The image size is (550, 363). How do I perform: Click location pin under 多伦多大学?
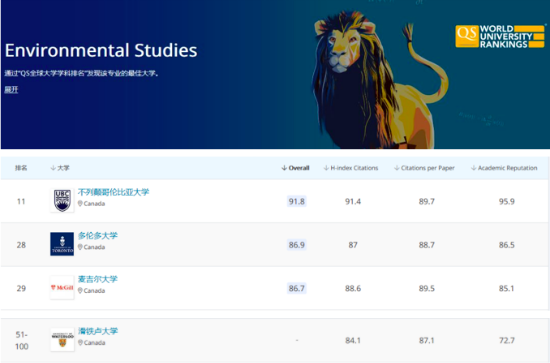click(80, 247)
